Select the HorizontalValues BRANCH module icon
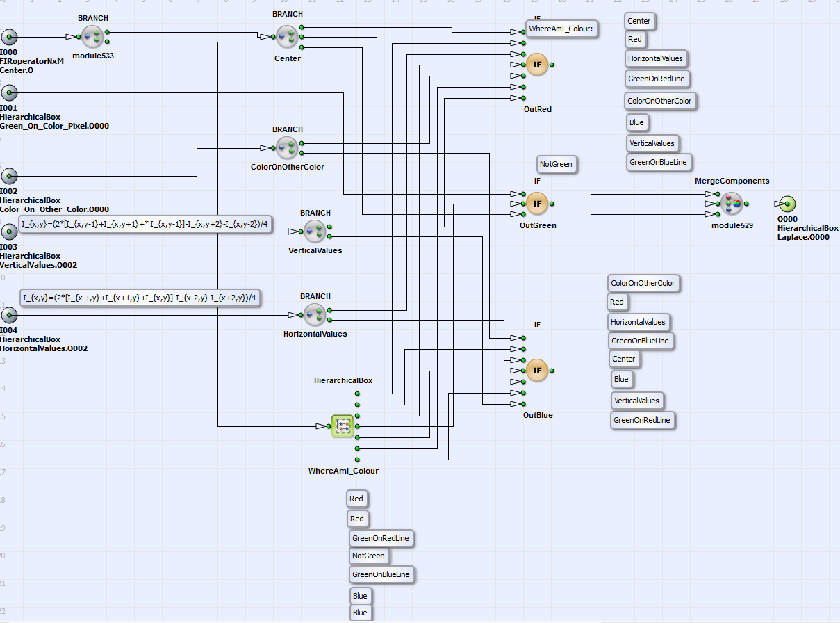840x623 pixels. (315, 314)
